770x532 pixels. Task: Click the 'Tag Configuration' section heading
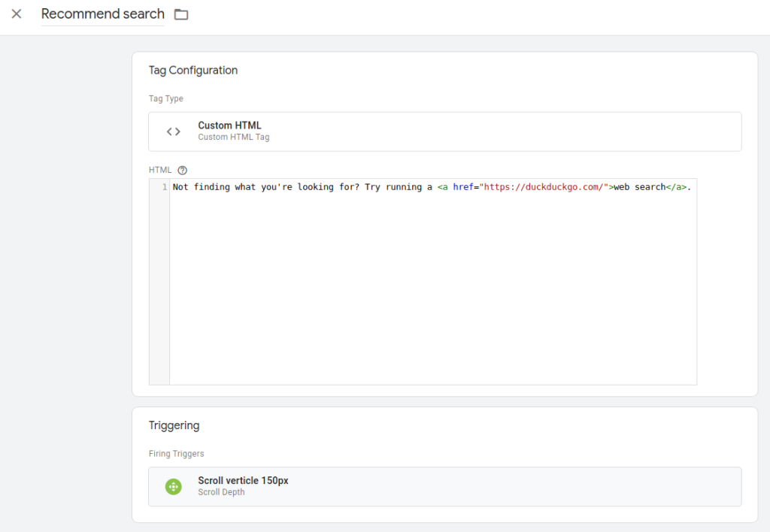tap(193, 70)
